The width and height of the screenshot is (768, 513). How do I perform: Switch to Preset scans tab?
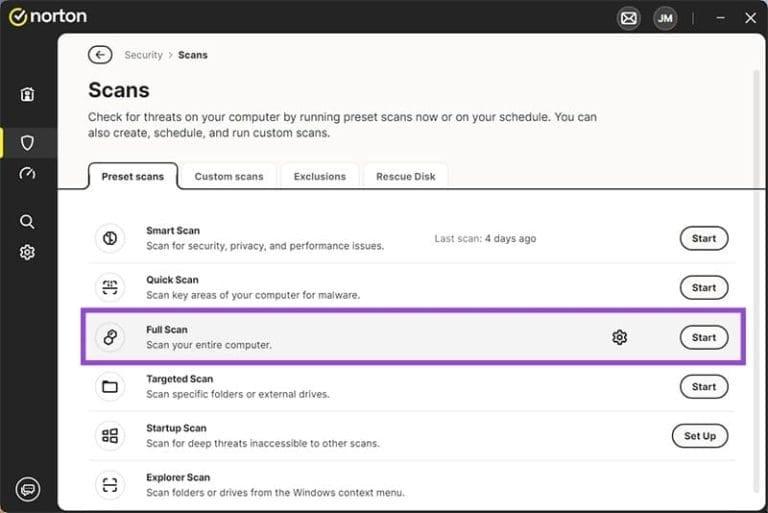(133, 176)
